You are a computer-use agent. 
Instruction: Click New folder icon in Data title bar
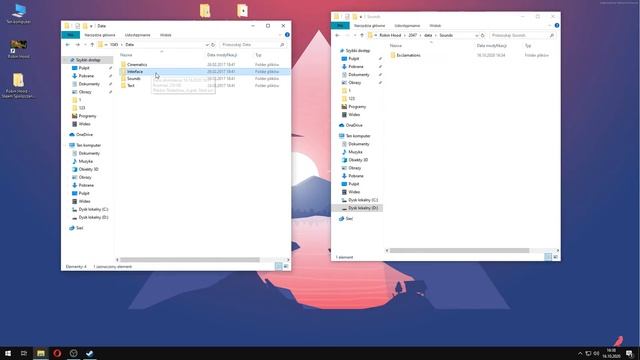click(x=85, y=26)
